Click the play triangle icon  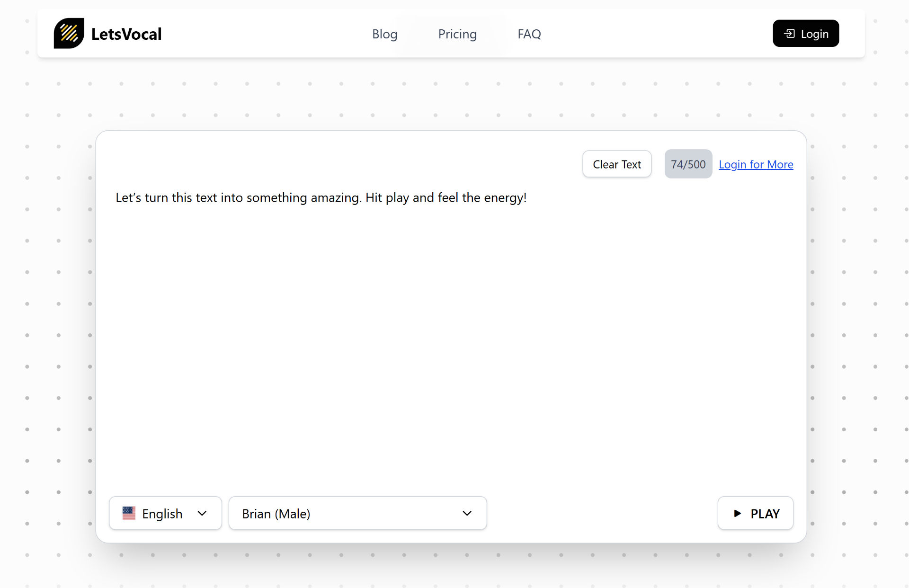737,514
